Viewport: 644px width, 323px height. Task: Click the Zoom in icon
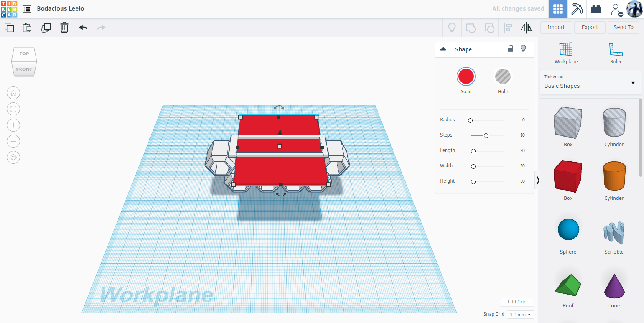tap(13, 125)
